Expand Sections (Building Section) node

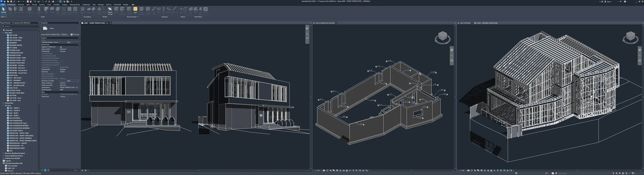pos(3,156)
